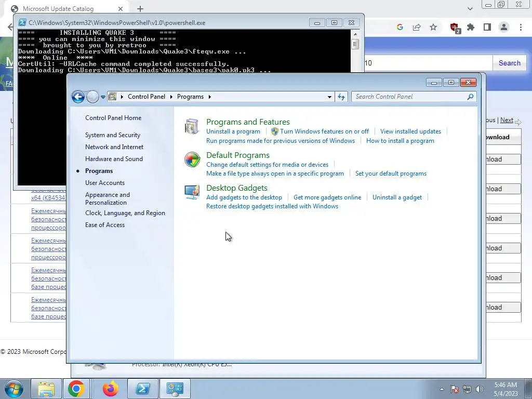Image resolution: width=532 pixels, height=399 pixels.
Task: Click the Control Panel forward arrow button
Action: tap(92, 97)
